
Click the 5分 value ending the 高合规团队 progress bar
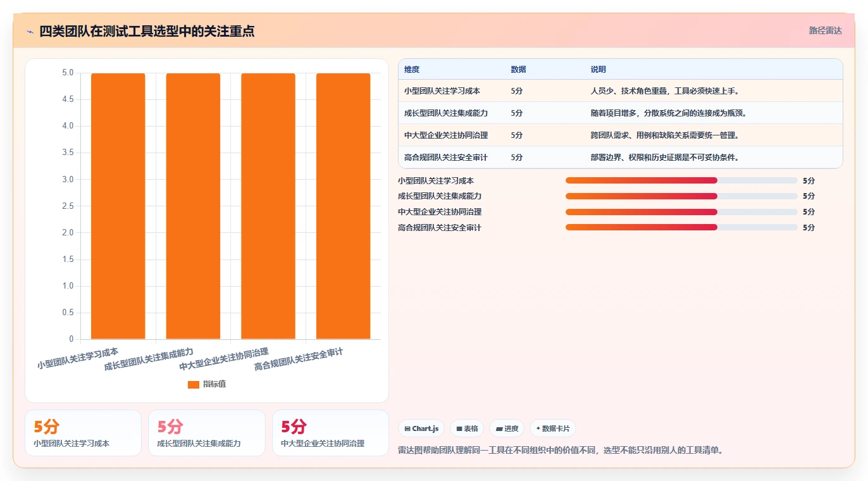click(809, 228)
